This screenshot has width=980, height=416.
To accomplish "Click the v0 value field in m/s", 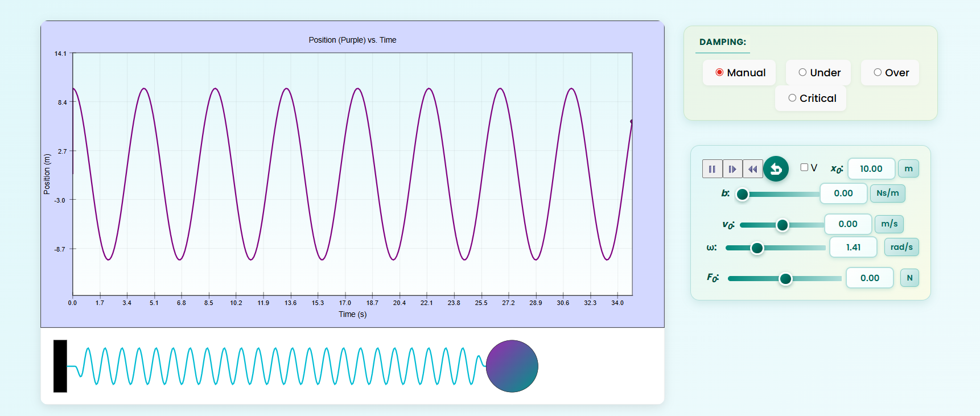I will pyautogui.click(x=848, y=224).
